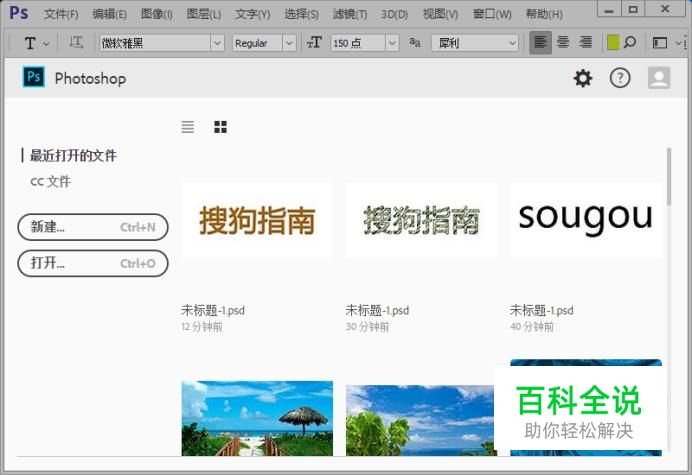Open the character panel toggle icon
Viewport: 692px width, 475px height.
660,43
